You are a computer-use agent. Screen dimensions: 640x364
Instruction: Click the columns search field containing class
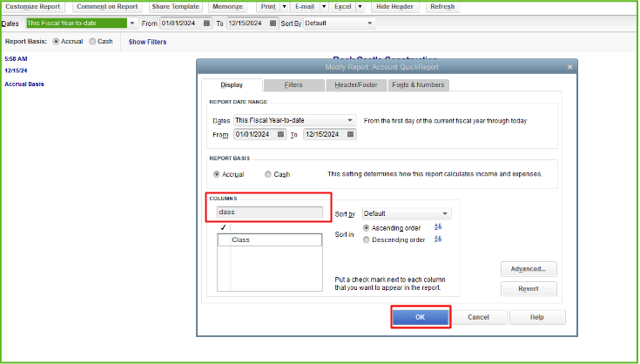coord(270,212)
